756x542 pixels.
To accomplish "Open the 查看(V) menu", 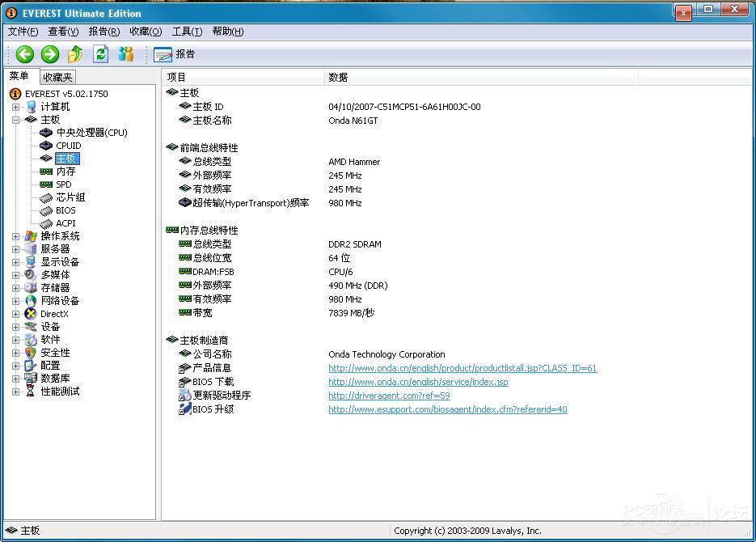I will [63, 32].
